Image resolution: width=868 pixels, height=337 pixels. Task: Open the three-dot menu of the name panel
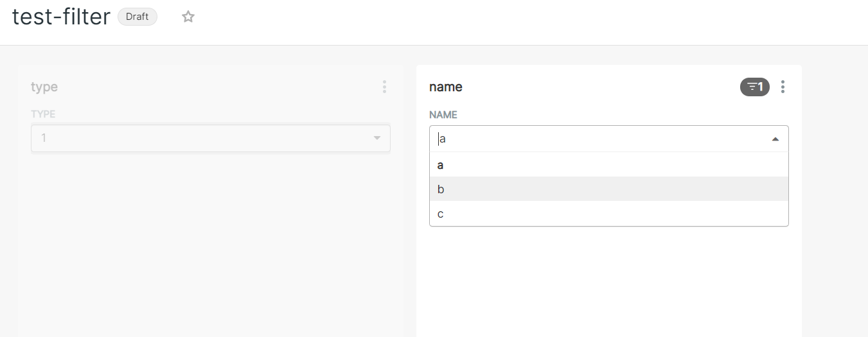pyautogui.click(x=783, y=87)
